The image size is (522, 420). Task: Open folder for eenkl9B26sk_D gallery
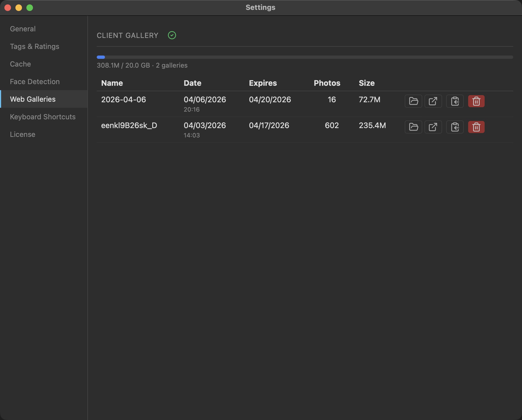pyautogui.click(x=413, y=127)
